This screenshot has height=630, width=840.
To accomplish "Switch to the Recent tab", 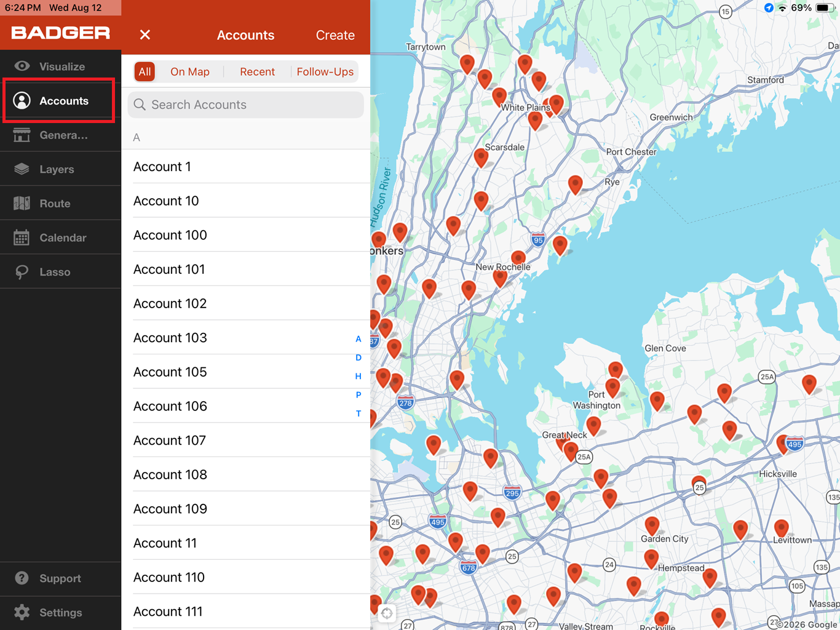I will [257, 72].
